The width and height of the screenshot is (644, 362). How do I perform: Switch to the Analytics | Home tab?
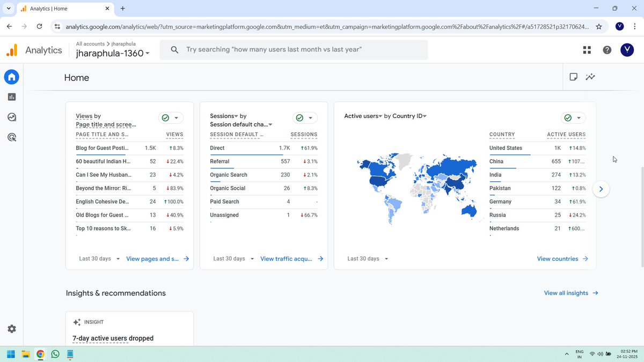pyautogui.click(x=64, y=9)
